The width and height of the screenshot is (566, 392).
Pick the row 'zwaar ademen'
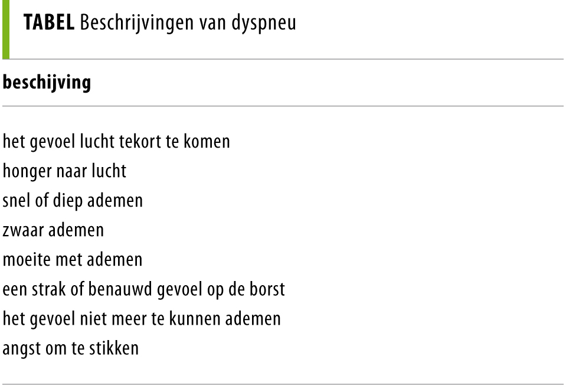[x=53, y=230]
